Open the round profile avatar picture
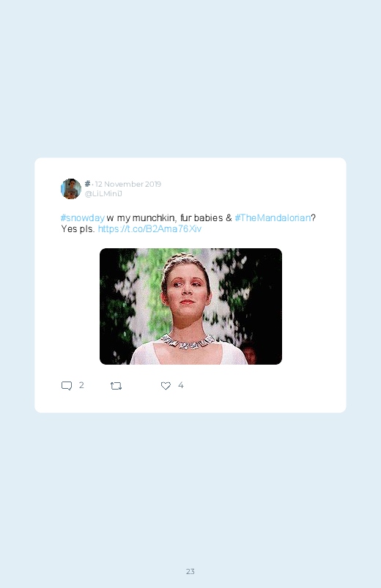This screenshot has width=381, height=588. click(71, 189)
